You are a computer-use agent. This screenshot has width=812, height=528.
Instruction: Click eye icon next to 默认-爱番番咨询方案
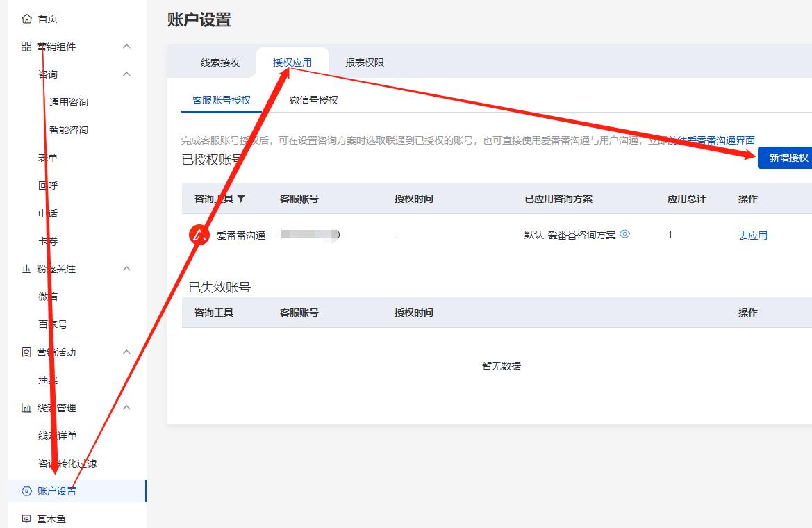(624, 234)
